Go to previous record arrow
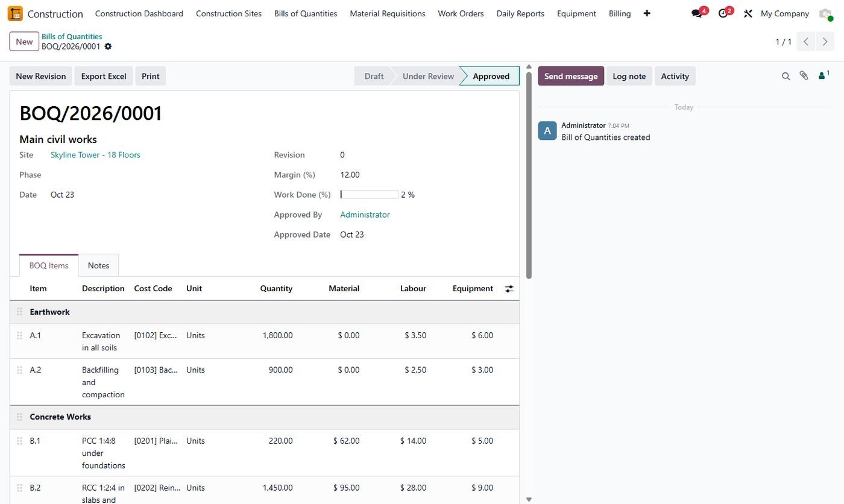 pyautogui.click(x=806, y=42)
